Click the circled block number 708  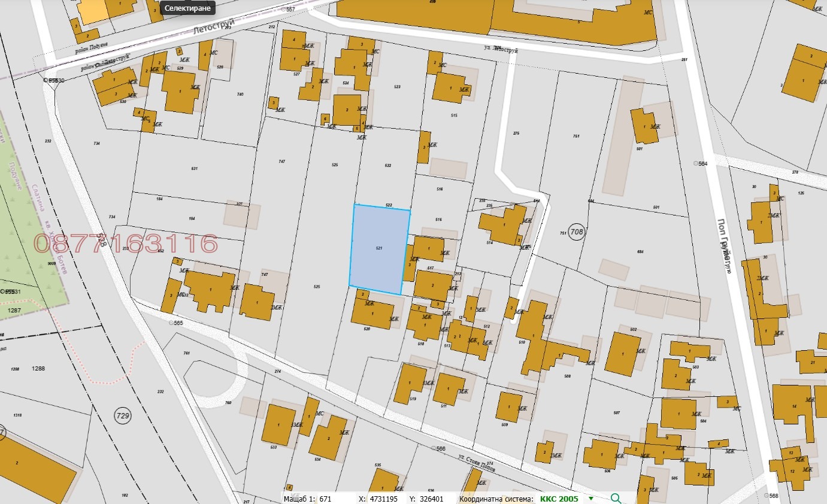577,232
